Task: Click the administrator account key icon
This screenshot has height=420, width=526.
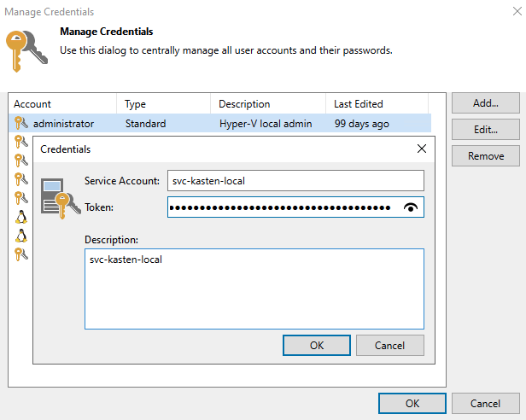Action: (x=21, y=124)
